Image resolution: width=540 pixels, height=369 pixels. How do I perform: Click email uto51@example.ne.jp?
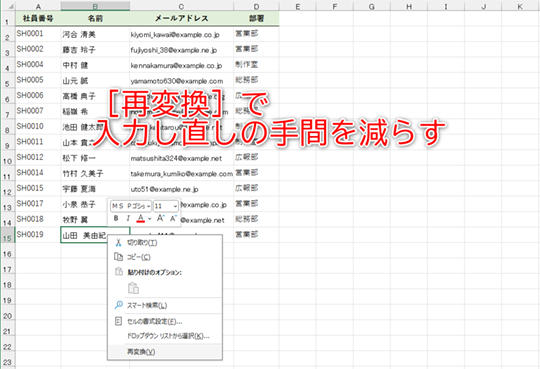[x=181, y=188]
